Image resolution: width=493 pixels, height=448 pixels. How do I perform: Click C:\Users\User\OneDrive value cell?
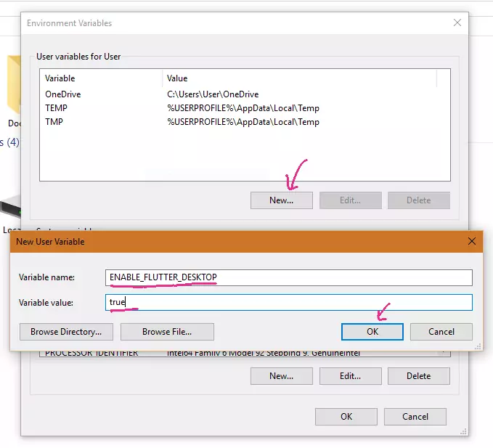(x=213, y=94)
